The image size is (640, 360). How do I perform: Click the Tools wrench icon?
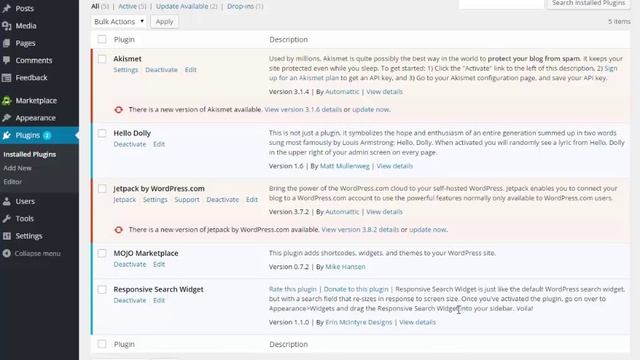pos(7,218)
